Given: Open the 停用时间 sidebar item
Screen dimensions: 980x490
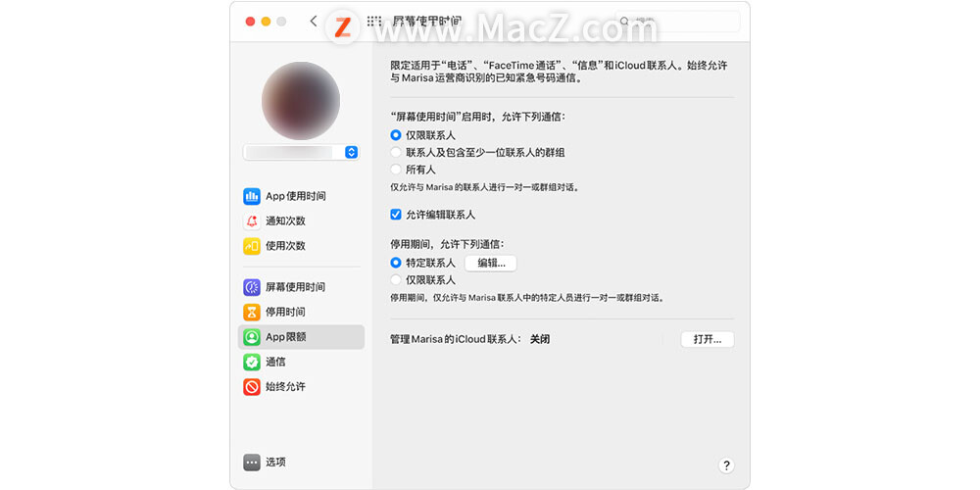Looking at the screenshot, I should click(301, 312).
